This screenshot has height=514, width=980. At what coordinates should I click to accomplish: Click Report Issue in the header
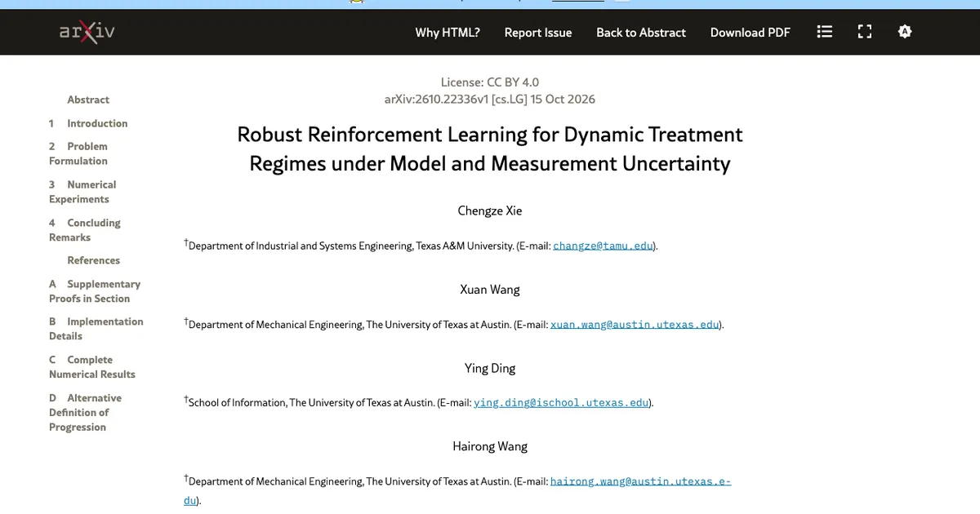tap(538, 33)
